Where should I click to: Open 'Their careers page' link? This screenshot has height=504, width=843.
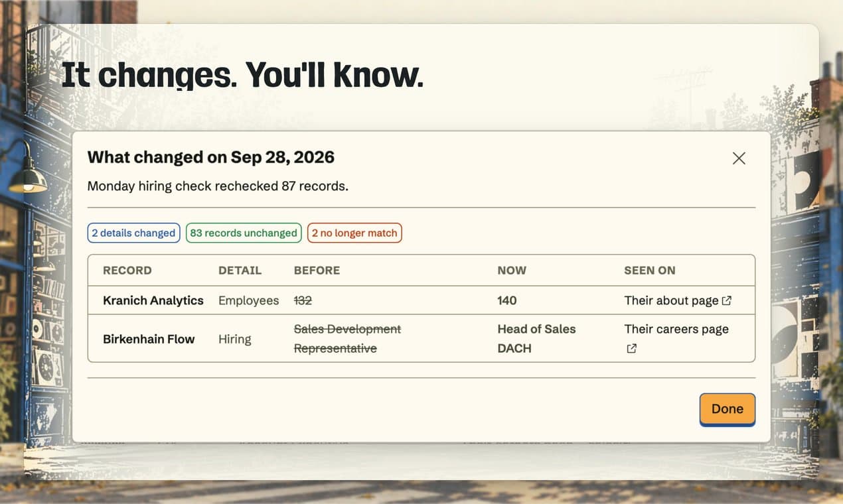click(676, 338)
